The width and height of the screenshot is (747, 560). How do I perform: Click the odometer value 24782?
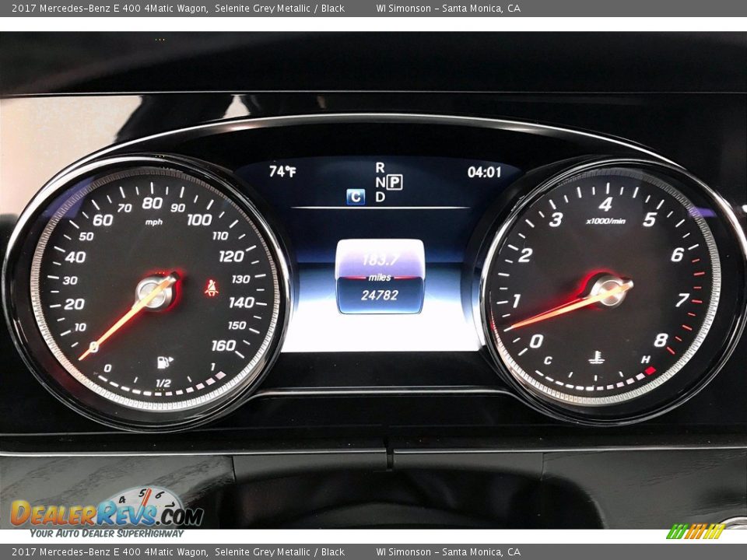pyautogui.click(x=379, y=296)
